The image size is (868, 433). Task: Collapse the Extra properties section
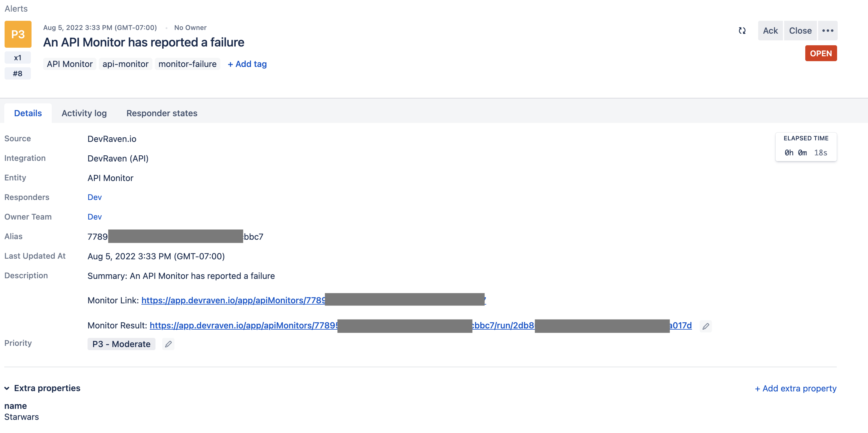(7, 388)
